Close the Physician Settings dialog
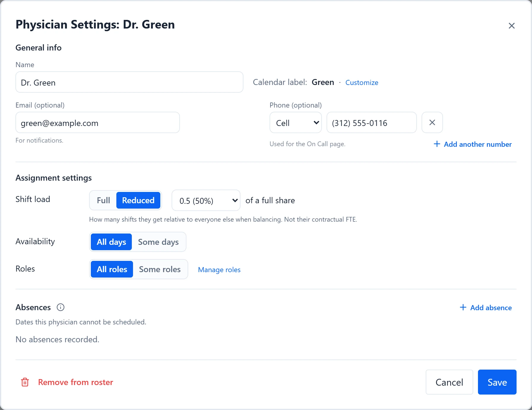 tap(512, 26)
